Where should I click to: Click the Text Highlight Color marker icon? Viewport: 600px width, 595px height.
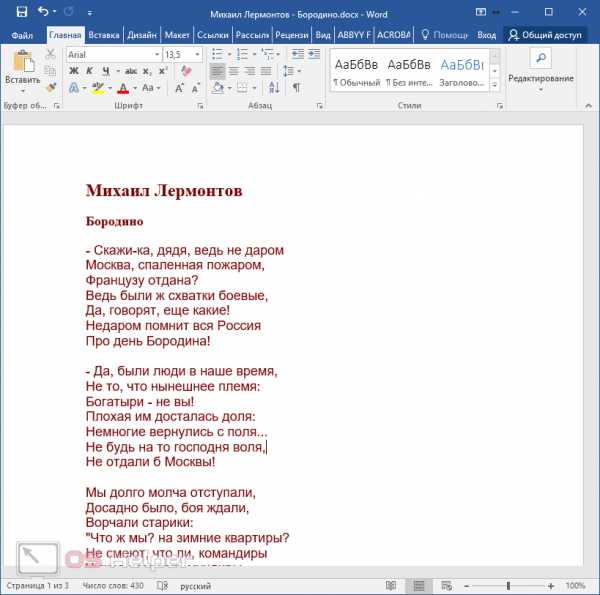coord(98,88)
